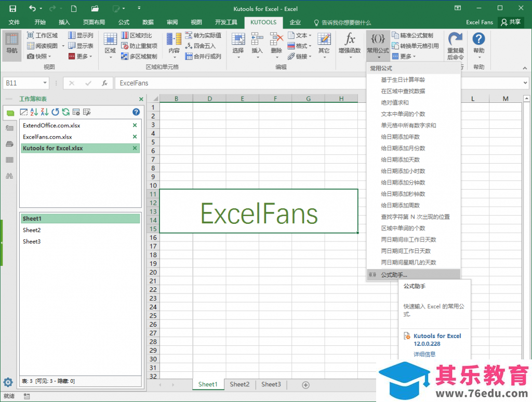Click the merged ExcelFans cell
The width and height of the screenshot is (532, 402).
pos(259,211)
